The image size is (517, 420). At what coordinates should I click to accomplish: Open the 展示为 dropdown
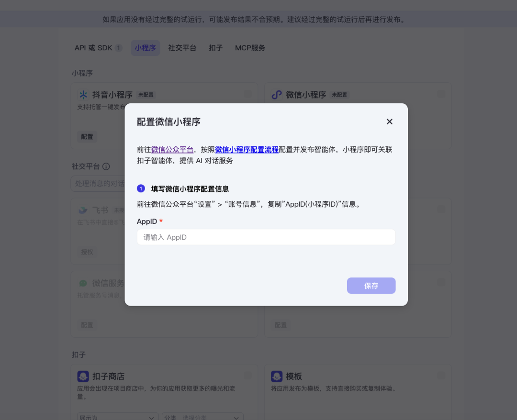[118, 416]
